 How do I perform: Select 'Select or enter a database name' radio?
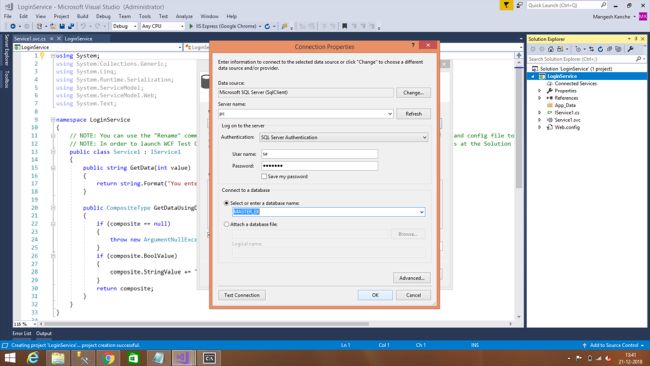click(x=226, y=203)
